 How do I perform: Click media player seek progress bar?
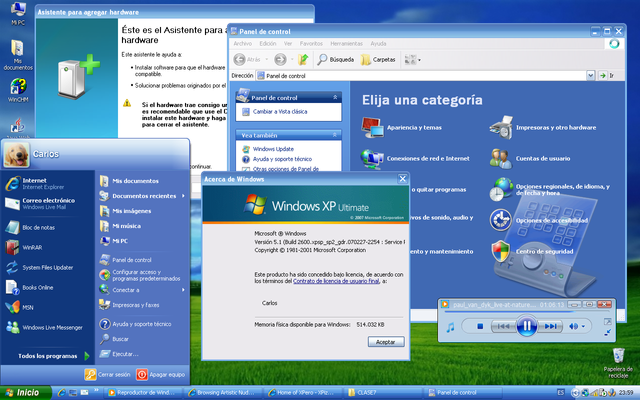pyautogui.click(x=527, y=312)
